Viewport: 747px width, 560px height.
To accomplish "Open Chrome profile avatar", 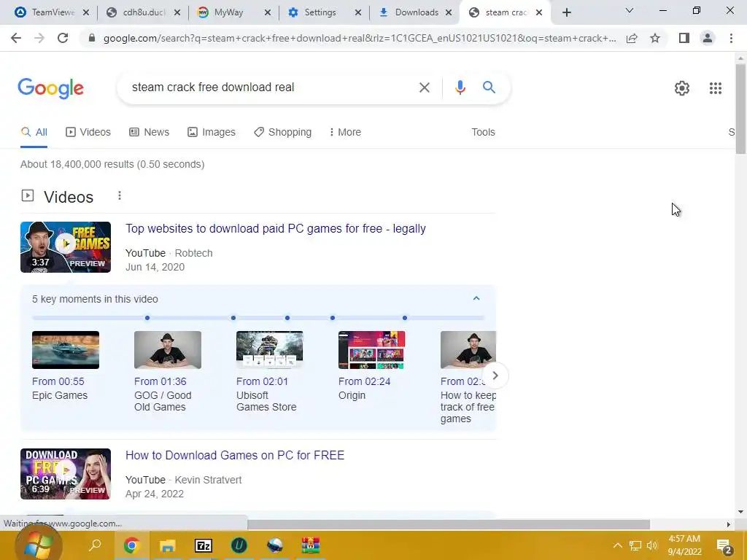I will click(708, 38).
